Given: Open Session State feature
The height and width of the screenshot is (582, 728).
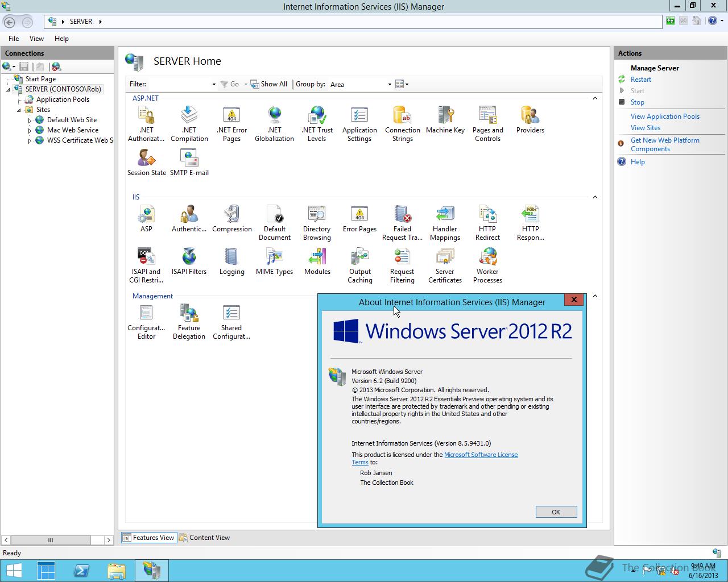Looking at the screenshot, I should (146, 163).
